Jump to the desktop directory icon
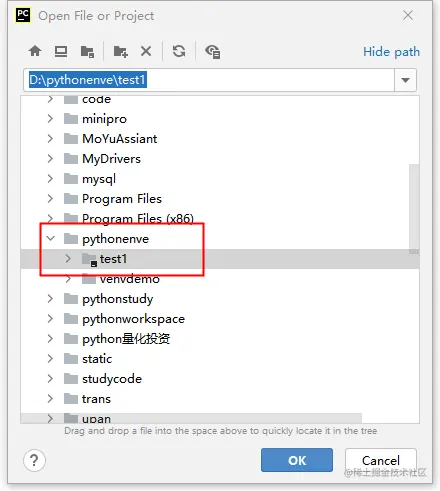The width and height of the screenshot is (440, 491). point(61,51)
